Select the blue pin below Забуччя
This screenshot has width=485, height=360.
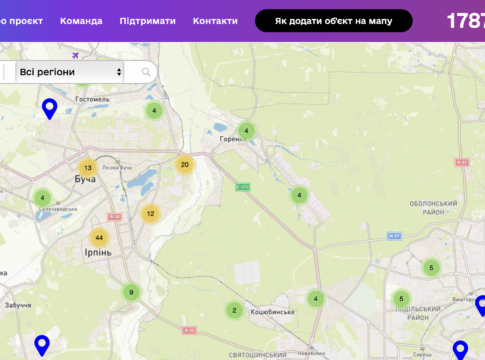[x=42, y=346]
